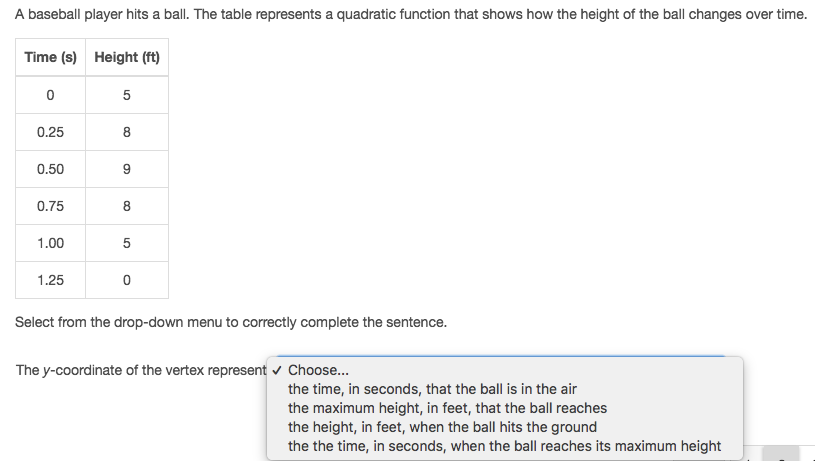Screen dimensions: 815x461
Task: Click the "A baseball player hits a ball" question text
Action: 411,14
